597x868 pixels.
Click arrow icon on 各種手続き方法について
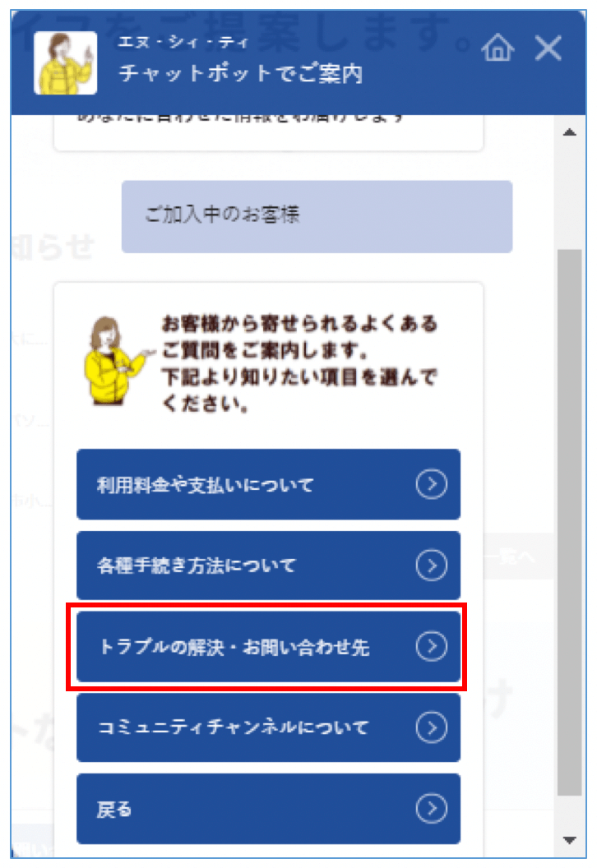pyautogui.click(x=432, y=566)
